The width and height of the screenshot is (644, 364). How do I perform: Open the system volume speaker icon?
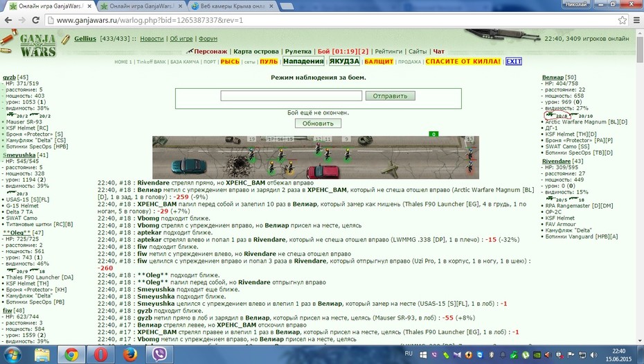tap(593, 354)
